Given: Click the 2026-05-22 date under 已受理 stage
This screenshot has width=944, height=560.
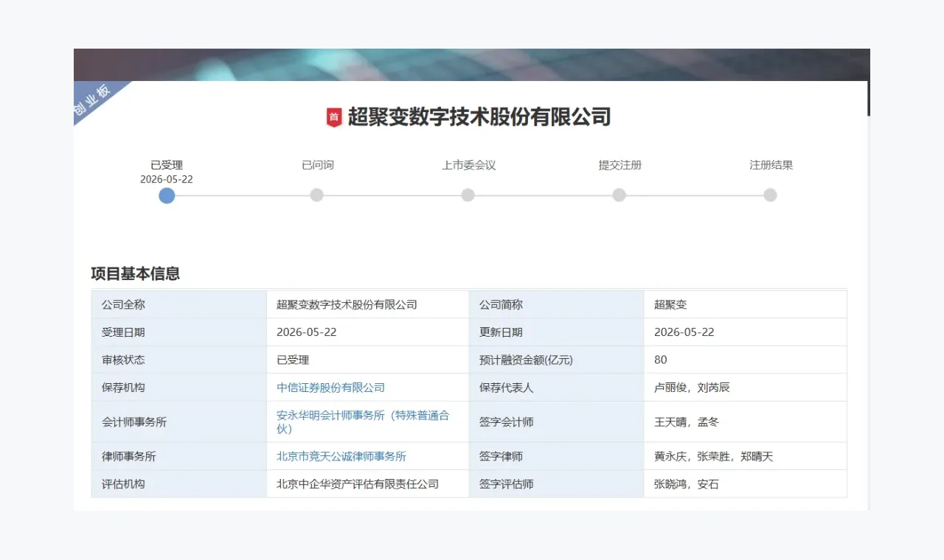Looking at the screenshot, I should click(167, 179).
